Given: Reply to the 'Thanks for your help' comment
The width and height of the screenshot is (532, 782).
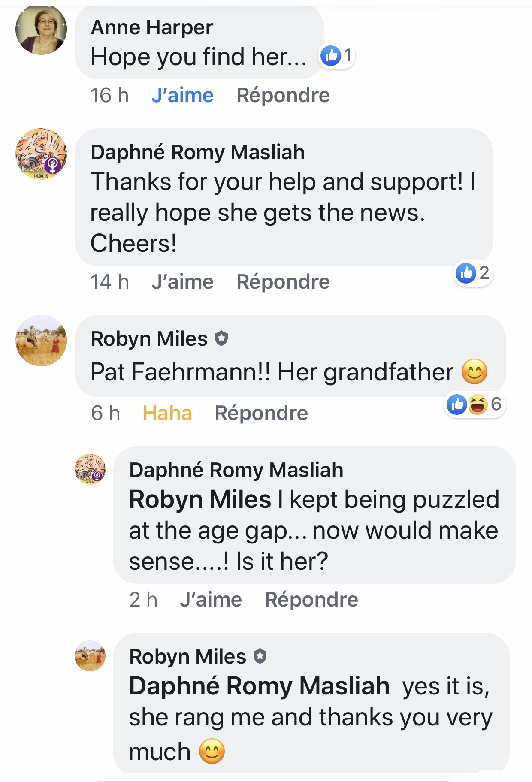Looking at the screenshot, I should [x=283, y=282].
